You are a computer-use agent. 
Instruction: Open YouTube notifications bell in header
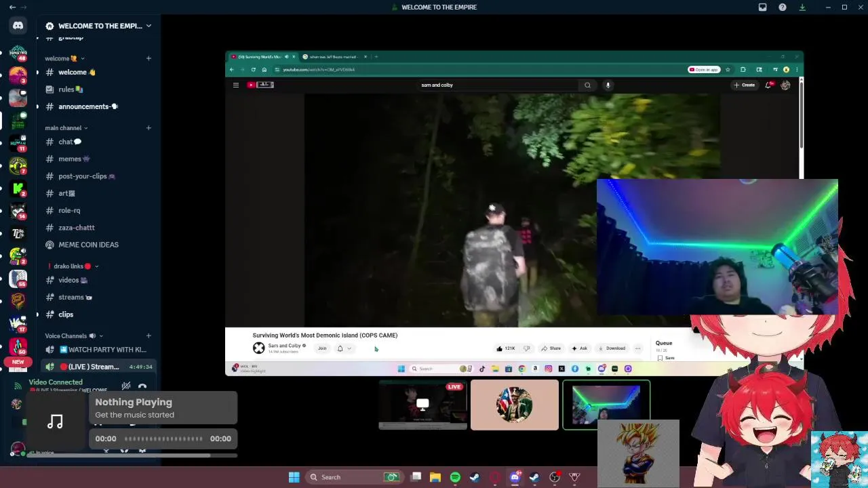tap(768, 85)
